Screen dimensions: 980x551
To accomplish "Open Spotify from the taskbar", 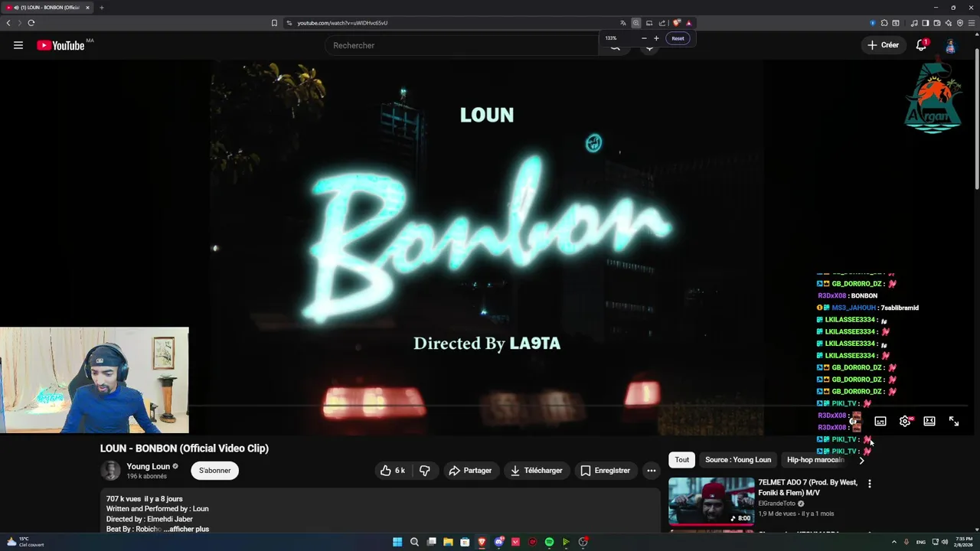I will tap(549, 542).
